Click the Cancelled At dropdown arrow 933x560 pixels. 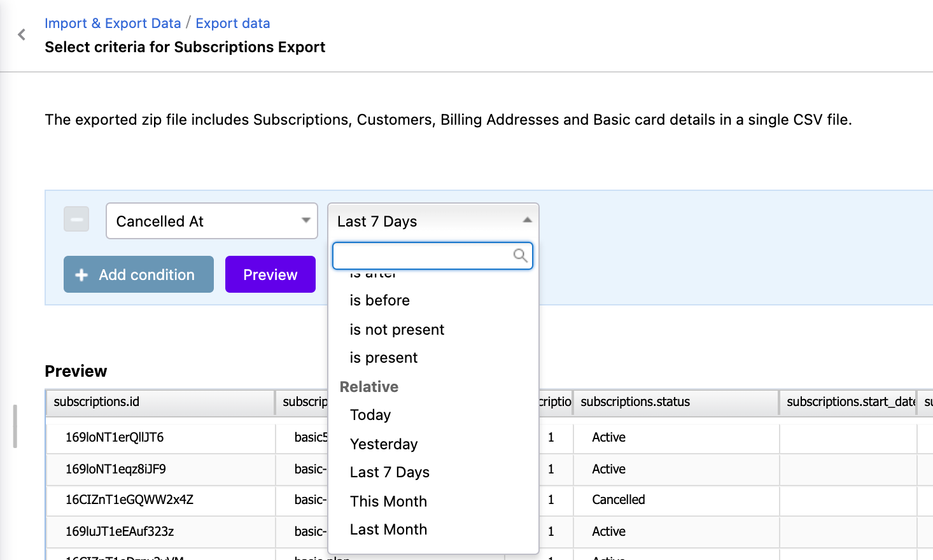pos(305,220)
